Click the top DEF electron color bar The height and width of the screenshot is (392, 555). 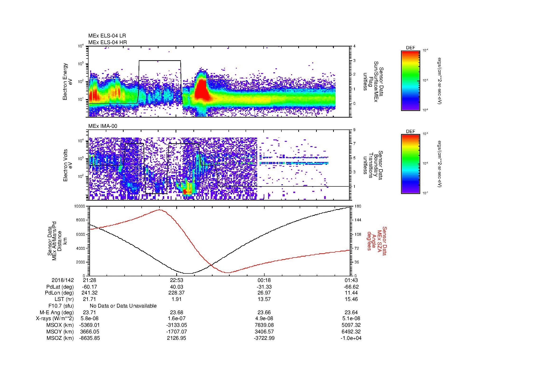[x=410, y=80]
